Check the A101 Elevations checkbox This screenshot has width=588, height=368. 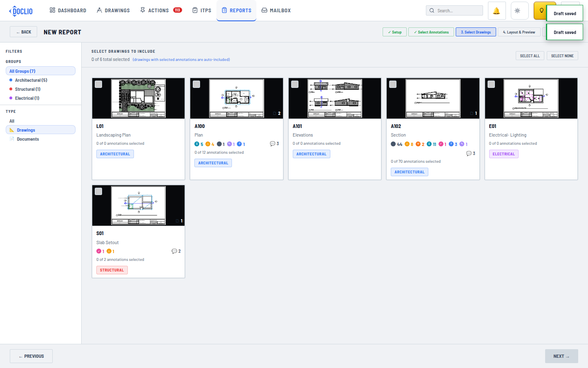pos(295,84)
